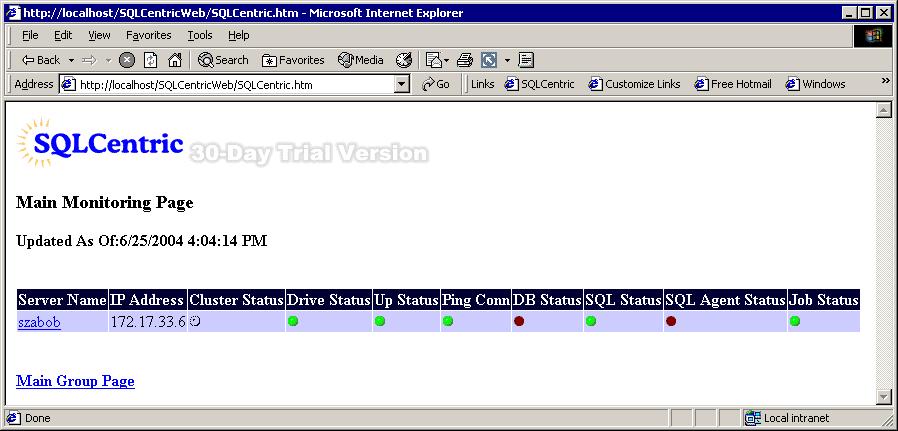Image resolution: width=898 pixels, height=431 pixels.
Task: Expand the links bar overflow chevron
Action: point(885,81)
